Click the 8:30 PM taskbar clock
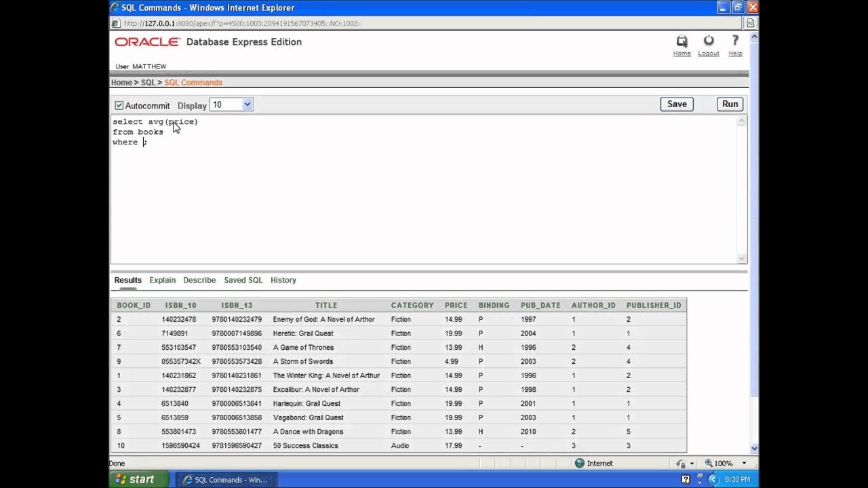This screenshot has width=868, height=488. (x=737, y=480)
